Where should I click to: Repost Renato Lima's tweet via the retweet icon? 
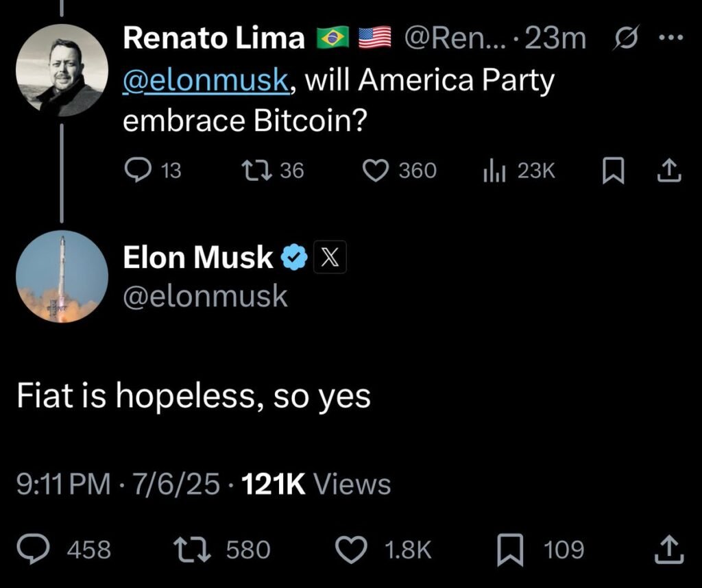pos(256,171)
